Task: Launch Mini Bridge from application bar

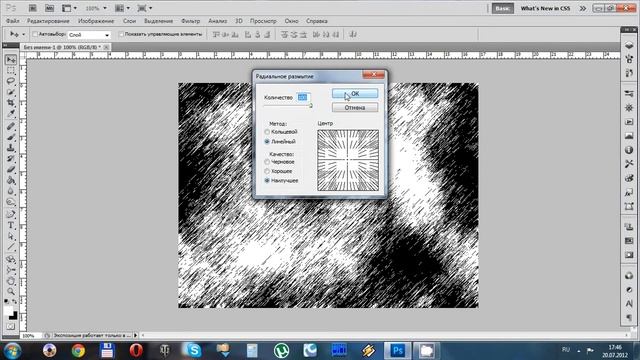Action: pyautogui.click(x=49, y=8)
